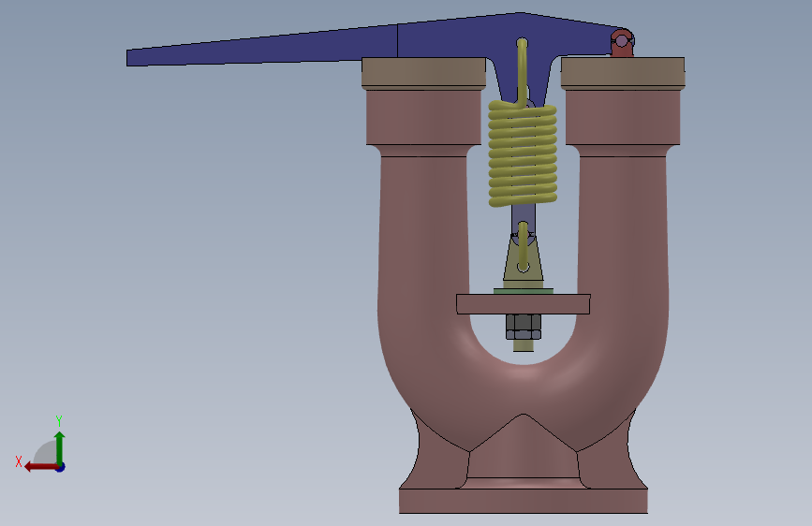The image size is (812, 526).
Task: Select the horizontal valve disc plate
Action: pos(523,304)
